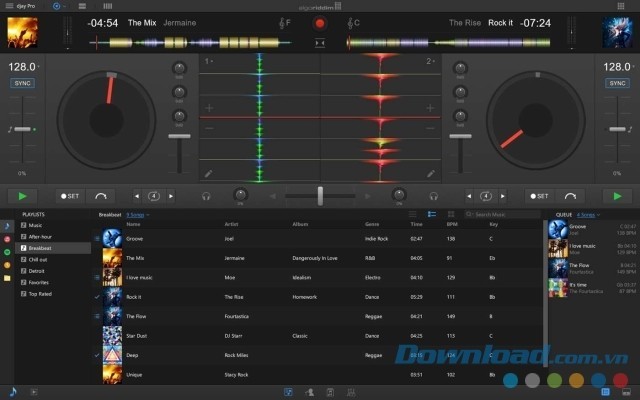The height and width of the screenshot is (400, 640).
Task: Switch library to list view icon
Action: [x=413, y=214]
